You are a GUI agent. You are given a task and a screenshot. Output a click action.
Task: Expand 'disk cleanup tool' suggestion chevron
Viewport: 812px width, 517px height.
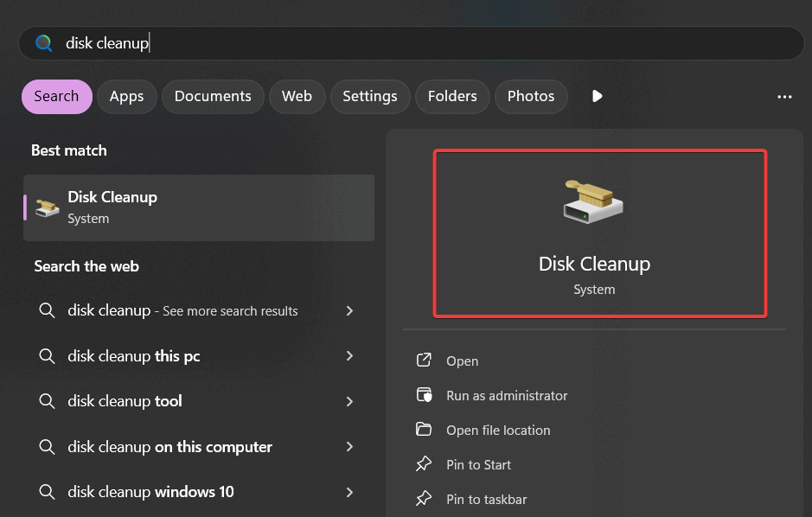(x=349, y=401)
